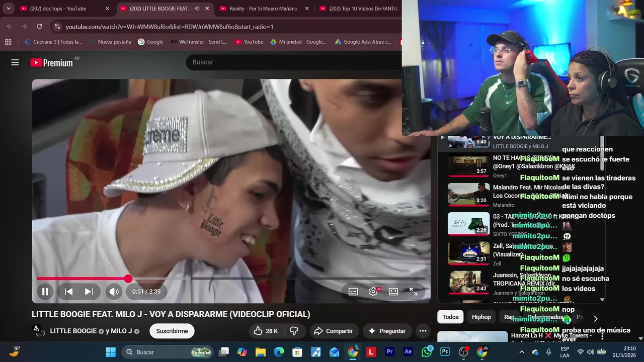Open the Chrome apps grid shortcut
The height and width of the screenshot is (362, 644).
8,42
